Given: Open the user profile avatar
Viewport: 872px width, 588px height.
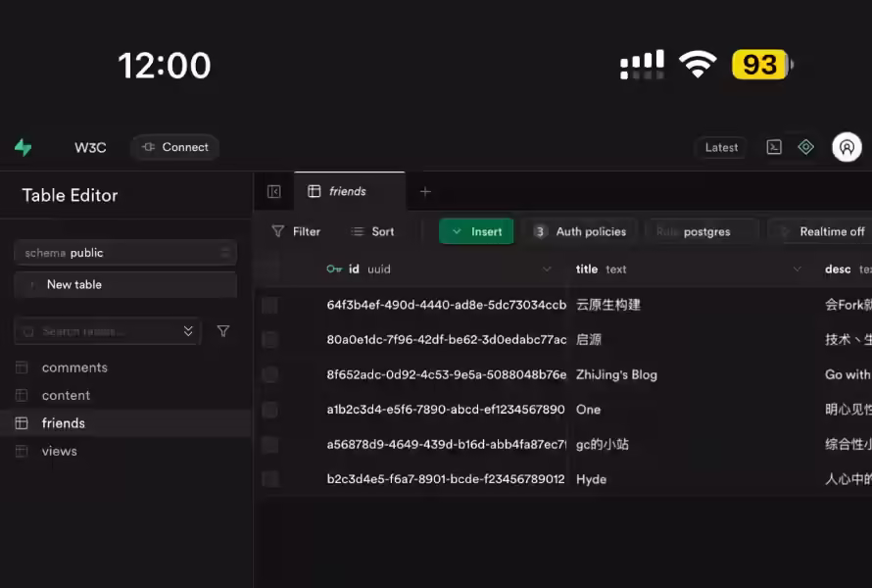Looking at the screenshot, I should 847,147.
